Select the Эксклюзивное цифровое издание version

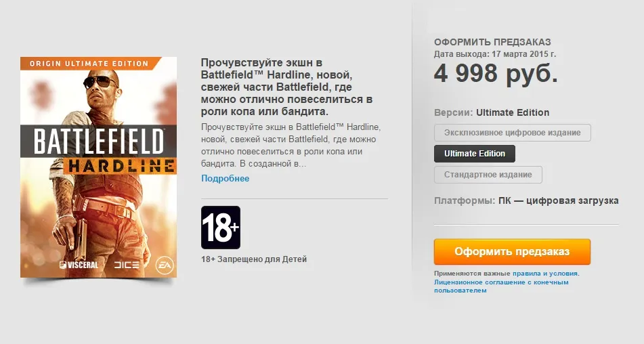pyautogui.click(x=512, y=133)
